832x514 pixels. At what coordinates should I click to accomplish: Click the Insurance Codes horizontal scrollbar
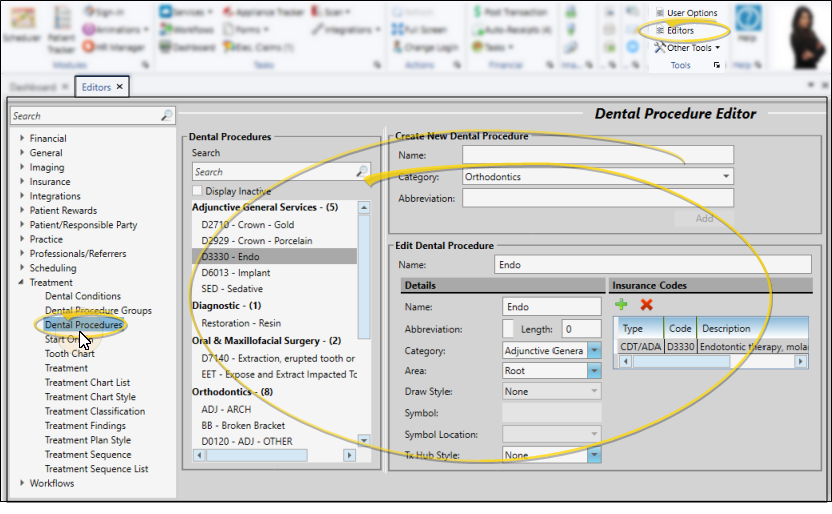tap(700, 362)
